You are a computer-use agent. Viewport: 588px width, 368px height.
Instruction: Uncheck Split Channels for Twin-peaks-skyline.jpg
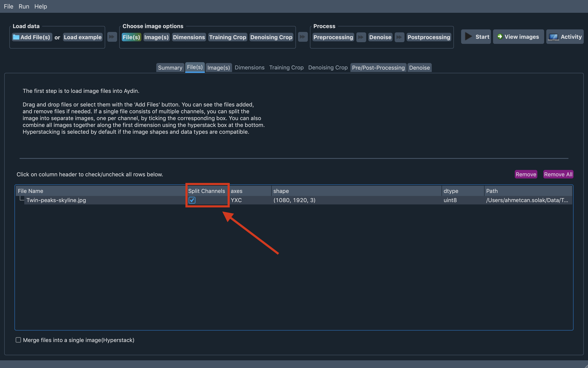pos(192,200)
